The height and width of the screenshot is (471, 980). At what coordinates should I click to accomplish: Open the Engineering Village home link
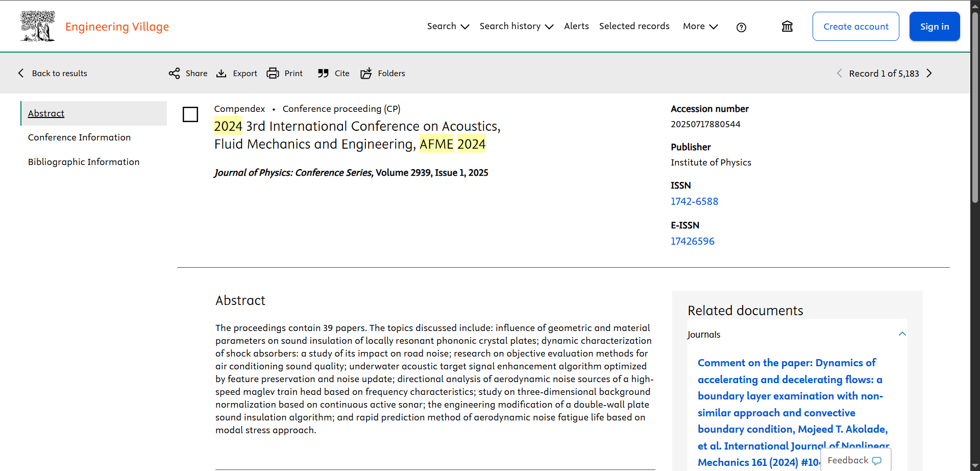click(117, 27)
